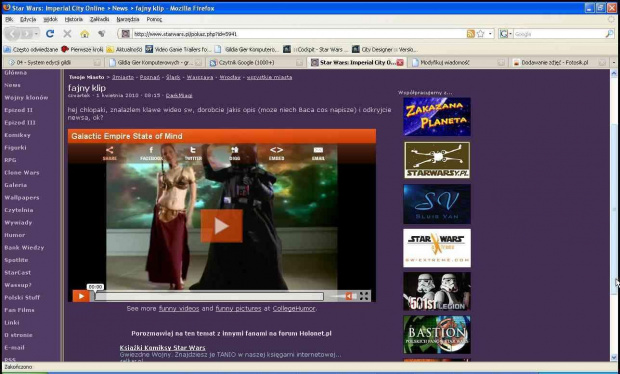Open the address bar history dropdown
The width and height of the screenshot is (620, 374).
point(490,34)
